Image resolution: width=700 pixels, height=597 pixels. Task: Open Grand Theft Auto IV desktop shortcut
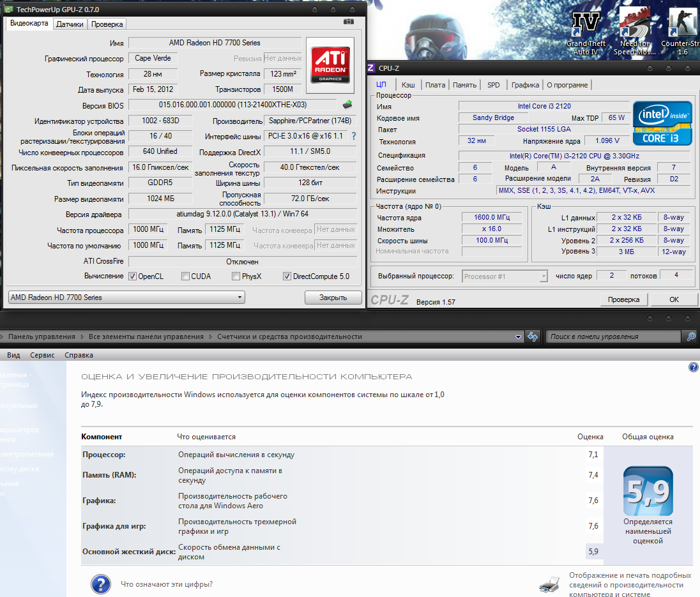(x=586, y=33)
